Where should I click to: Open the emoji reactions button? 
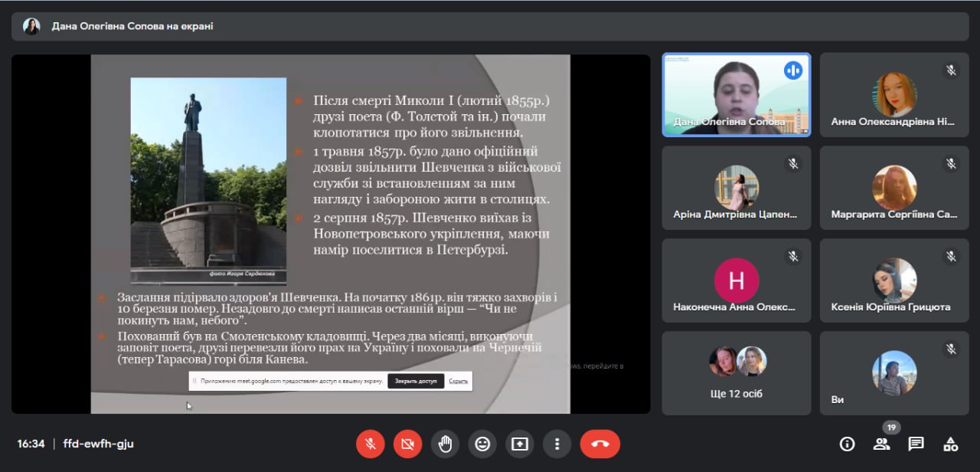click(482, 444)
